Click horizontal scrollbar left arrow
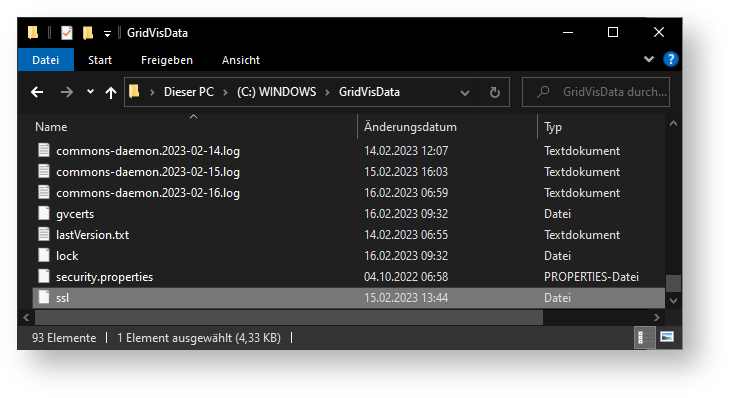 [26, 317]
